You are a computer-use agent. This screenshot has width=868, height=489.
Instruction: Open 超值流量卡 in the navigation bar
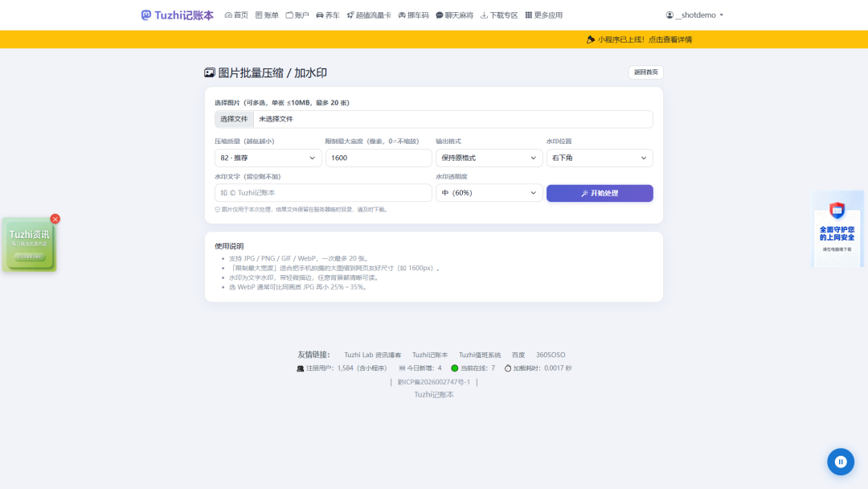[369, 15]
